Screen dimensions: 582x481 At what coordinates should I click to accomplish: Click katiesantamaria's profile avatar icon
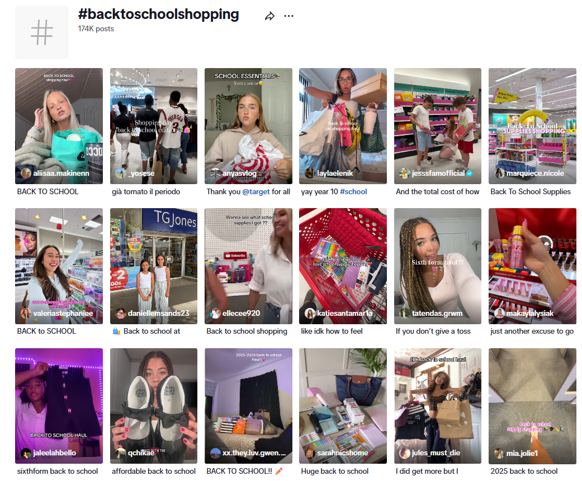[310, 313]
